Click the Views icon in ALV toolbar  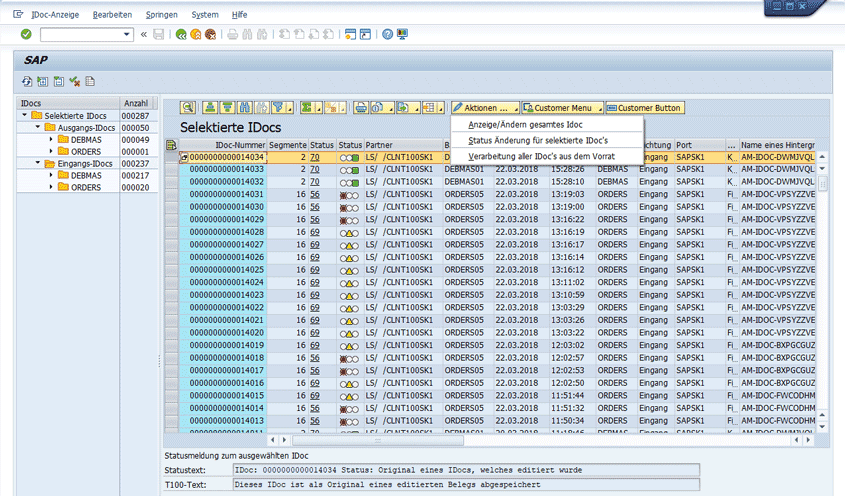378,108
